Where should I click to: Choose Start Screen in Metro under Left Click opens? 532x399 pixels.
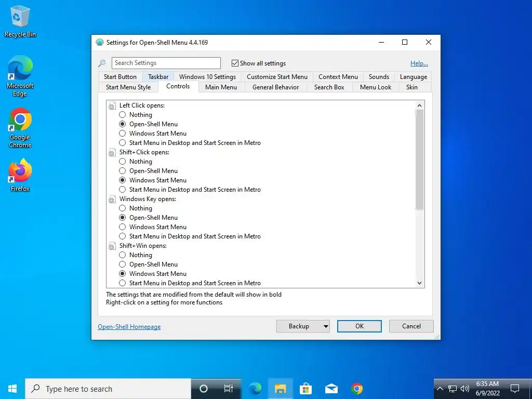(x=123, y=143)
